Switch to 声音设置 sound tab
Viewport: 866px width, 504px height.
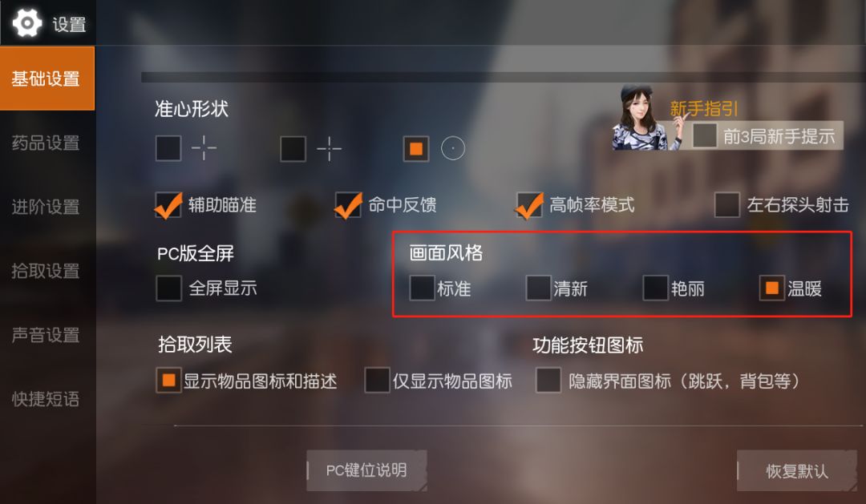(x=47, y=335)
